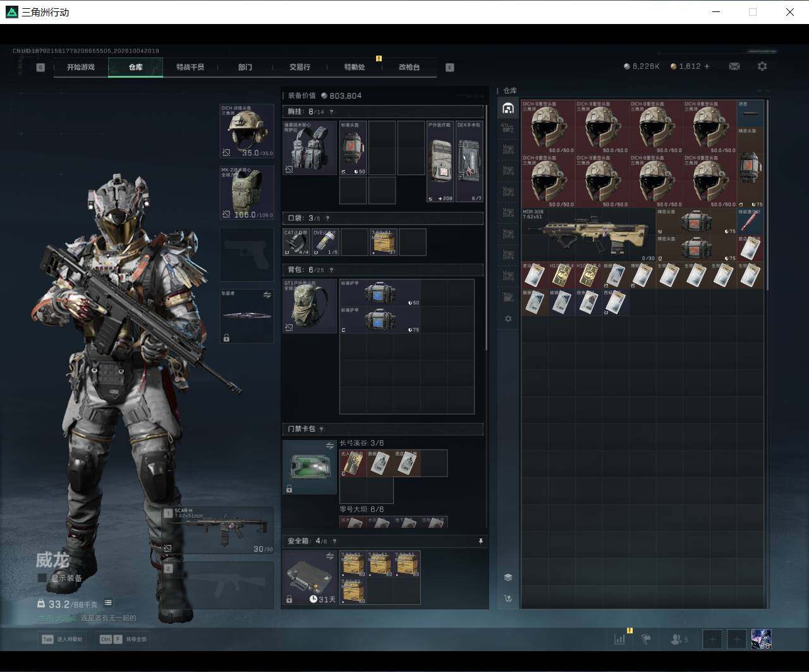Open the 改枪台 tab
The image size is (809, 672).
(409, 67)
